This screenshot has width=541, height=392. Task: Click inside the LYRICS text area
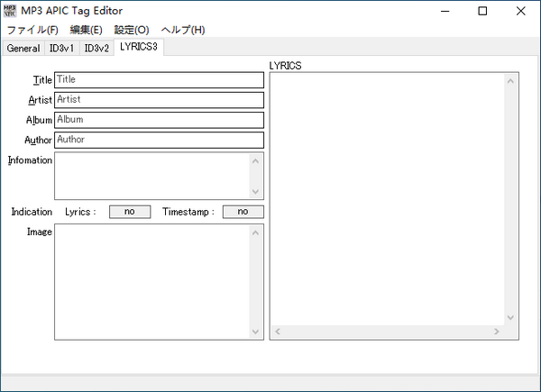388,198
